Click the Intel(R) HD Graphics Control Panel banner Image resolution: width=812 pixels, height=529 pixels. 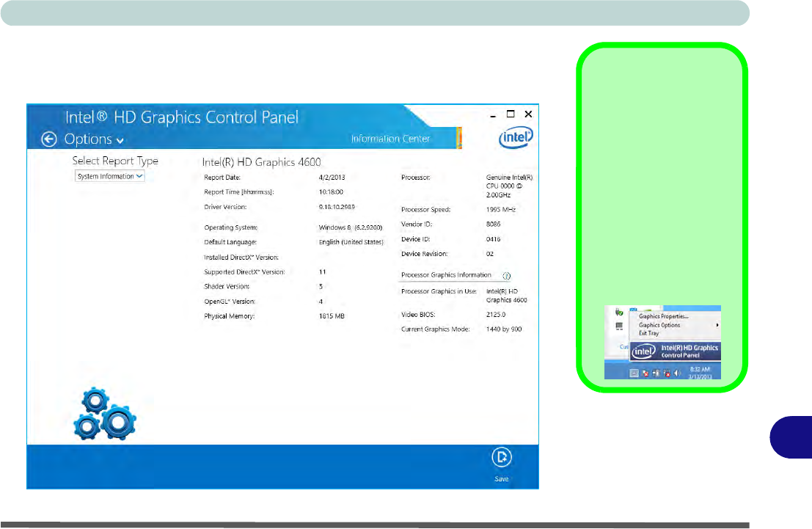(676, 351)
